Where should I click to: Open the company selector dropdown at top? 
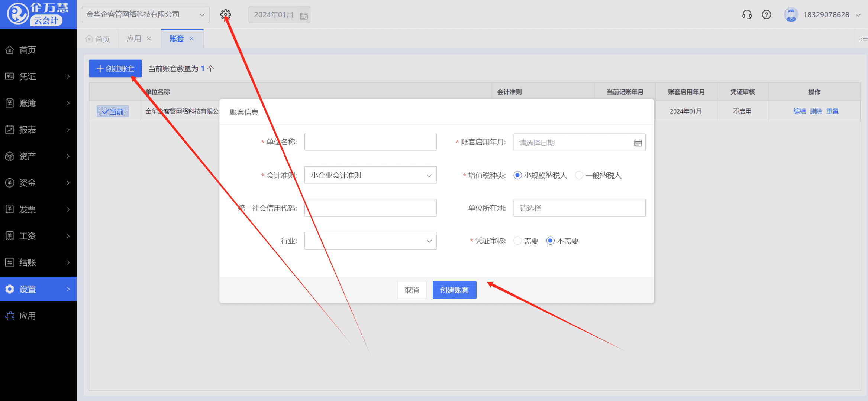(145, 14)
